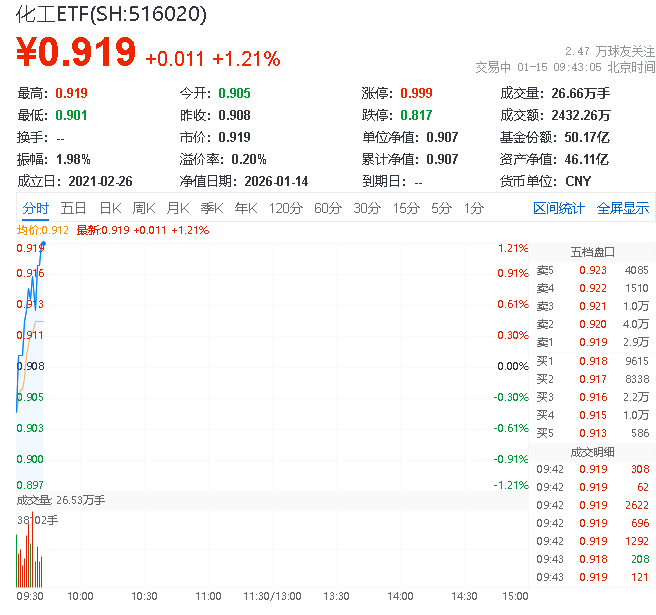This screenshot has height=615, width=656.
Task: Select the 卖1 order row
Action: coord(592,342)
